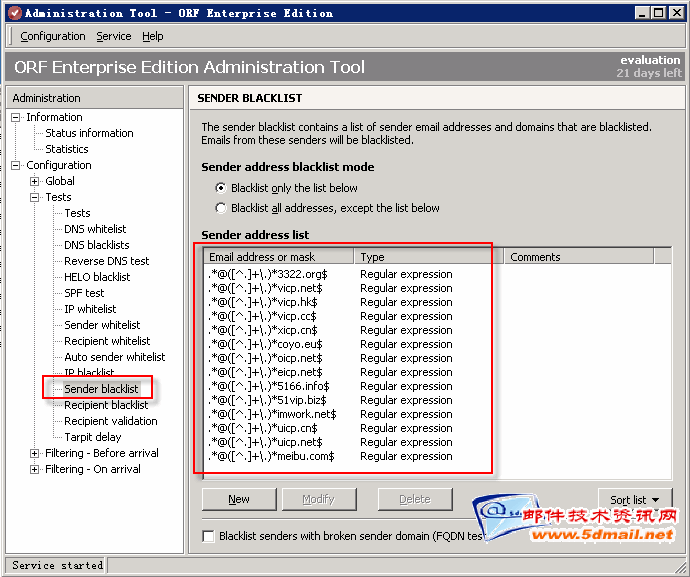
Task: Expand Filtering - Before arrival node
Action: [35, 453]
